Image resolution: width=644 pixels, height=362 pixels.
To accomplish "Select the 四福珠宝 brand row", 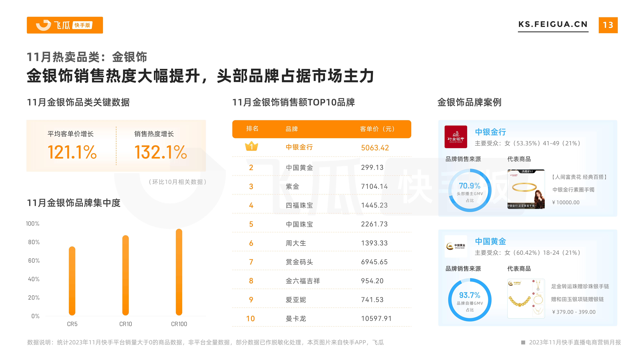I will click(x=299, y=205).
